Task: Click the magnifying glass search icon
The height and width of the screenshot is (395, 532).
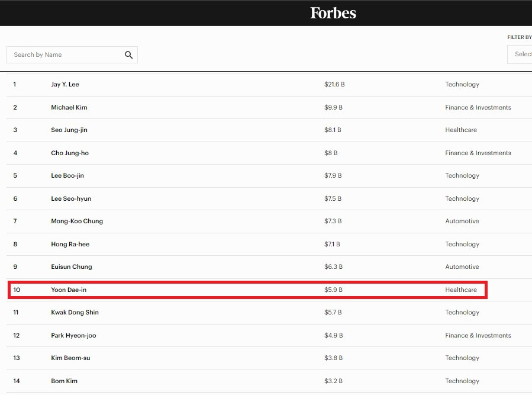Action: point(129,55)
